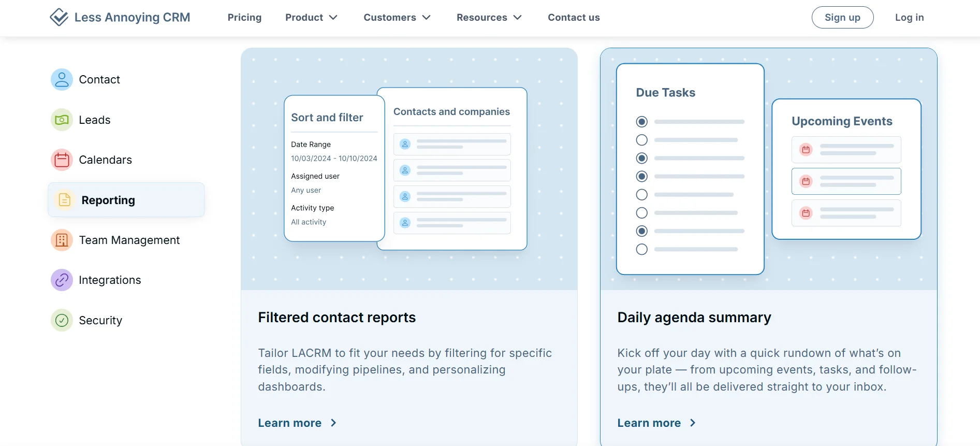This screenshot has height=446, width=980.
Task: Expand the Product dropdown menu
Action: [x=311, y=18]
